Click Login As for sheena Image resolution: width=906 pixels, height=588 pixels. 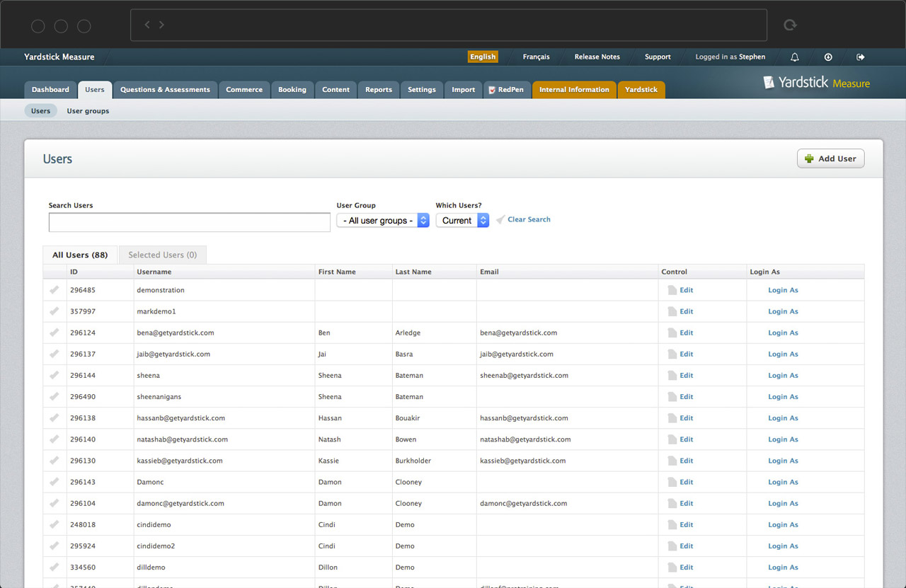(783, 376)
